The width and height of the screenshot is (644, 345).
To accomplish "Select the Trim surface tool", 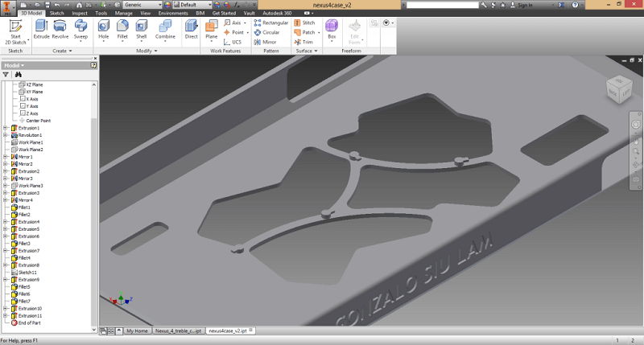I will 303,42.
